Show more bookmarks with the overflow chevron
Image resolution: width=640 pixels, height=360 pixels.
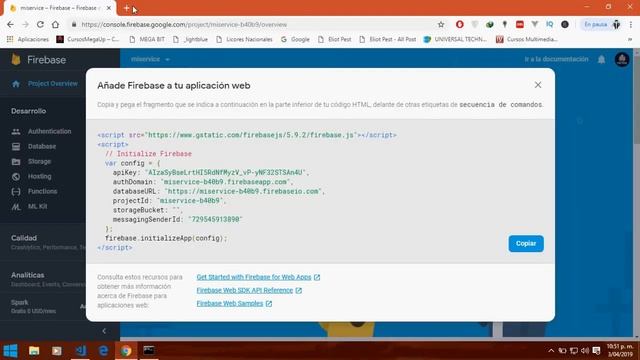coord(630,39)
